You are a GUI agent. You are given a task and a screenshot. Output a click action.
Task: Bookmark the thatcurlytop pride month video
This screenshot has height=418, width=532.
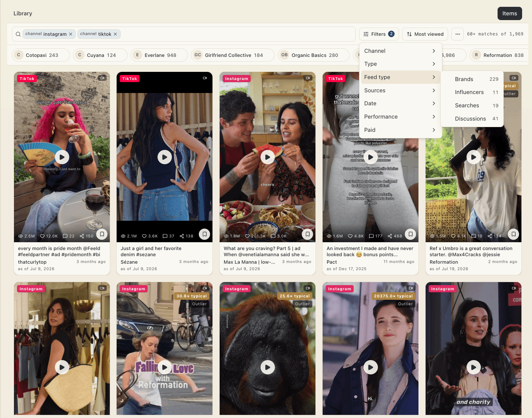pos(102,234)
